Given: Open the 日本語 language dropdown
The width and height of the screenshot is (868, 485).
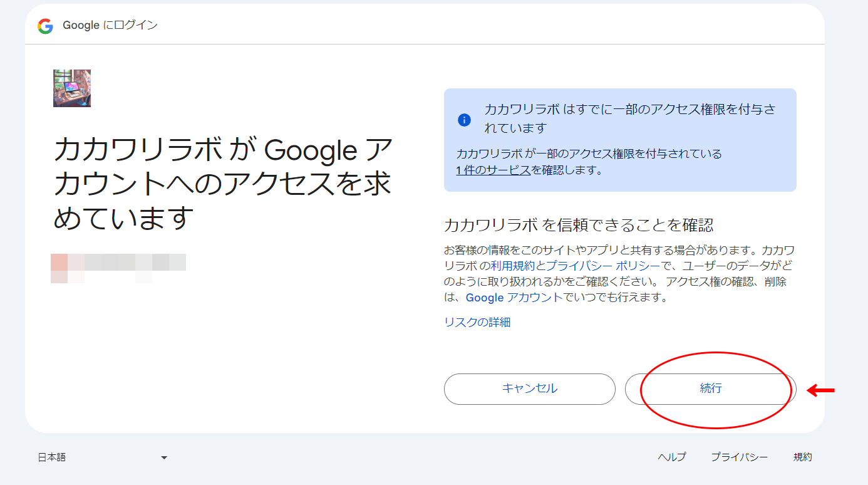Looking at the screenshot, I should tap(103, 457).
